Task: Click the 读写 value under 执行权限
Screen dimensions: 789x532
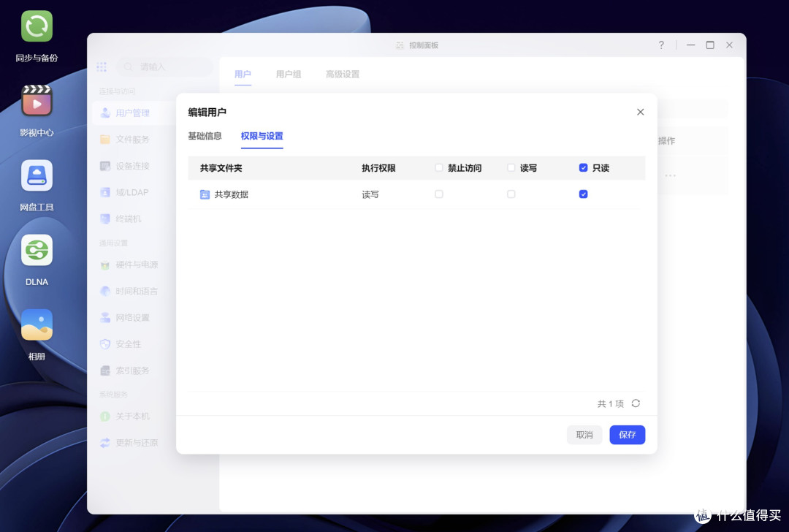Action: click(x=370, y=194)
